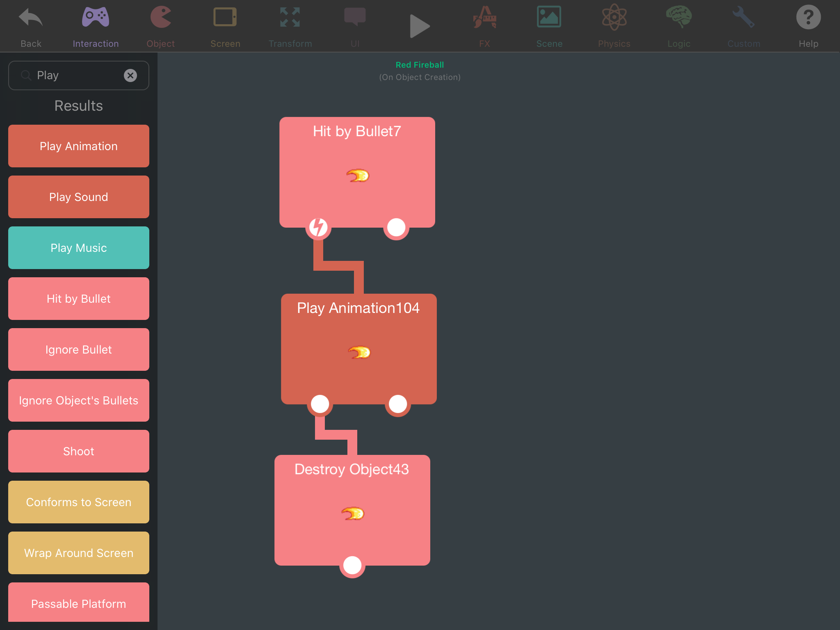This screenshot has height=630, width=840.
Task: Add the Play Music behavior
Action: click(x=79, y=248)
